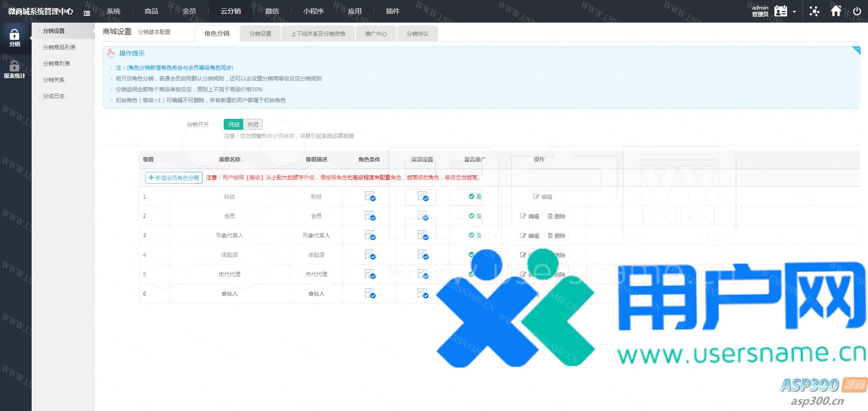Switch to the 上下线关系及分销资格 tab
Screen dimensions: 868x411
(318, 33)
